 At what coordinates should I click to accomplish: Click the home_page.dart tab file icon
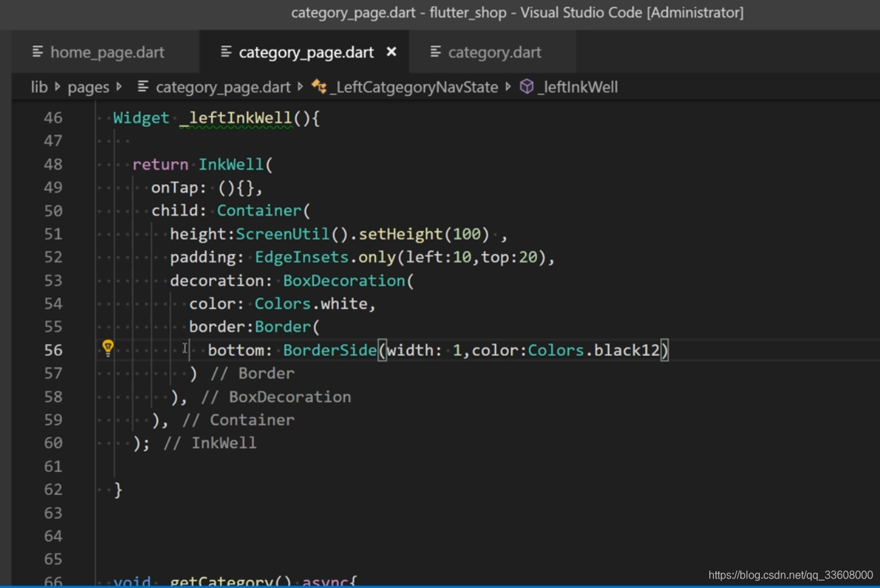[x=38, y=52]
